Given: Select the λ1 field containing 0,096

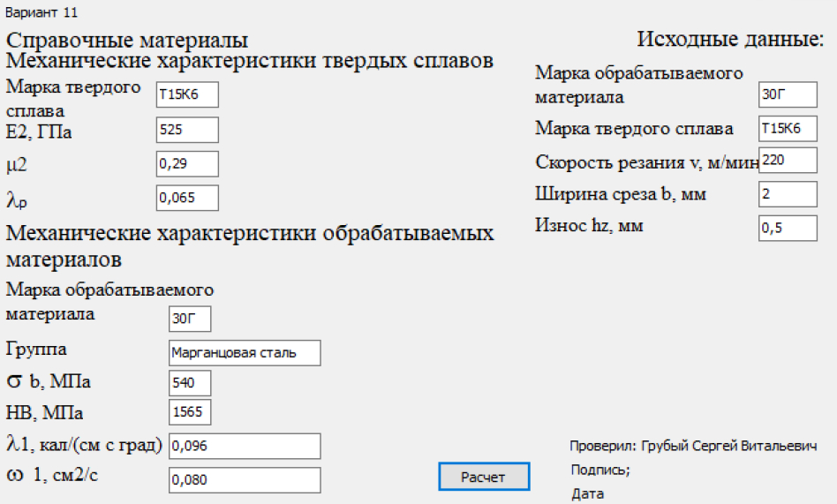Looking at the screenshot, I should coord(245,447).
